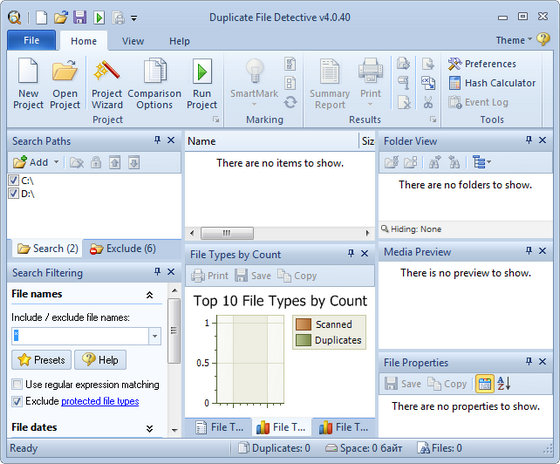Launch the Hash Calculator tool
Screen dimensions: 560x464
(492, 83)
